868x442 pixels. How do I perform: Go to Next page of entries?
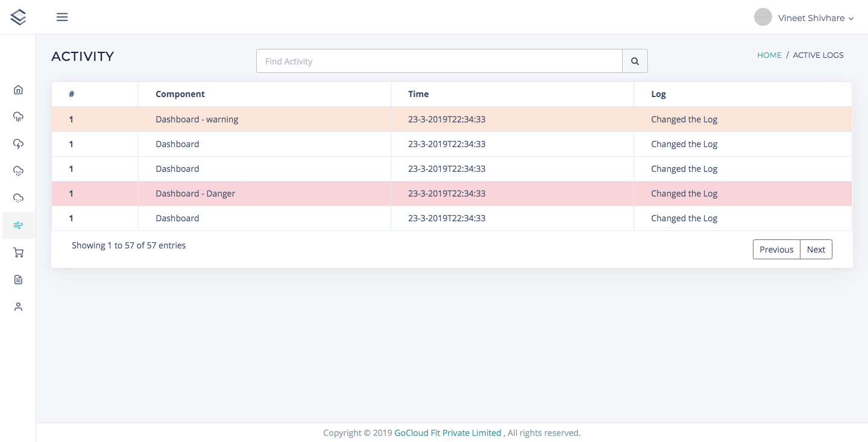[x=816, y=250]
